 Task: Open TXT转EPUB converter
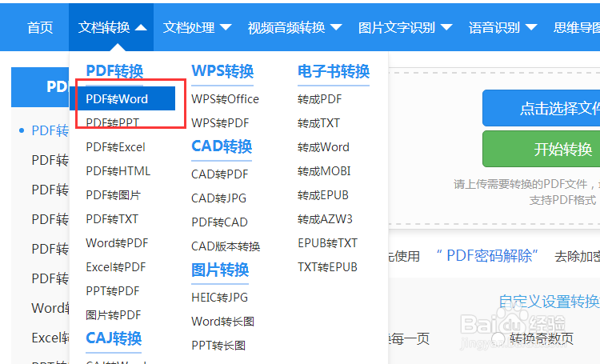click(327, 267)
